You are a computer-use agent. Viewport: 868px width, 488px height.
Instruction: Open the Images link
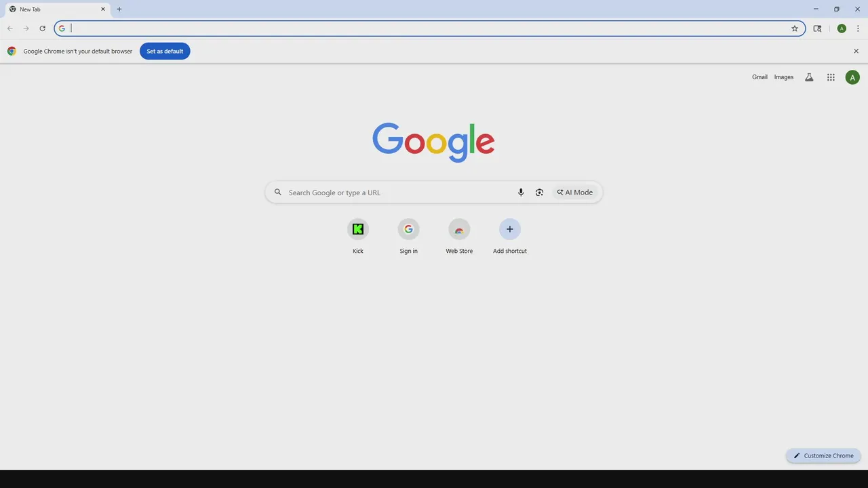784,77
